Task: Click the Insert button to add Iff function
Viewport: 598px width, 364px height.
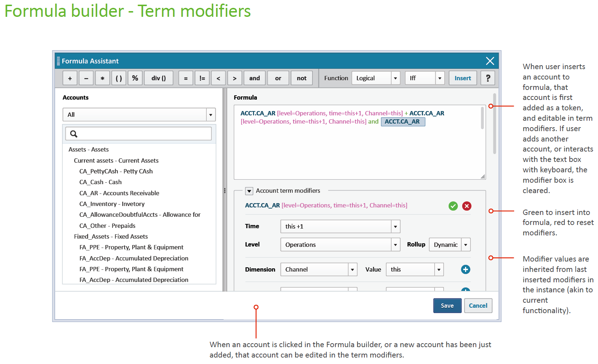Action: click(463, 78)
